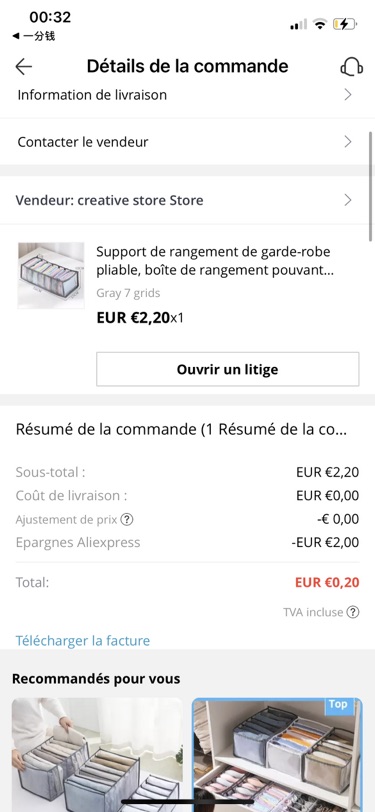Open the gray 7 grids product thumbnail
The height and width of the screenshot is (812, 375).
pos(51,276)
